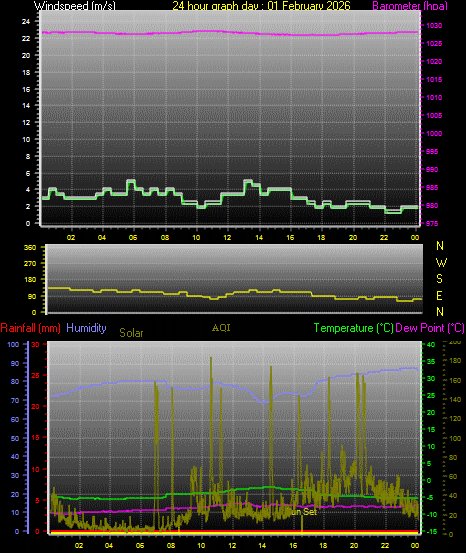Click the "14" windspeed scale value
This screenshot has height=553, width=466.
click(26, 105)
